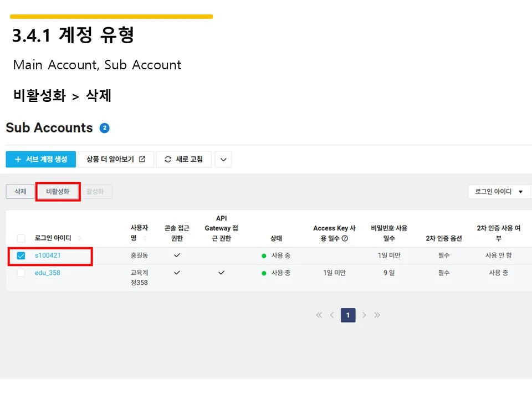Jump to first page with double-left arrow
Screen dimensions: 532x399
point(319,315)
